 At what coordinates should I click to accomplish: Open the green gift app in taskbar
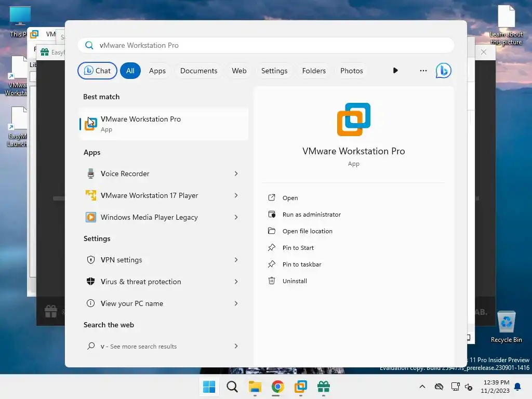pyautogui.click(x=323, y=387)
